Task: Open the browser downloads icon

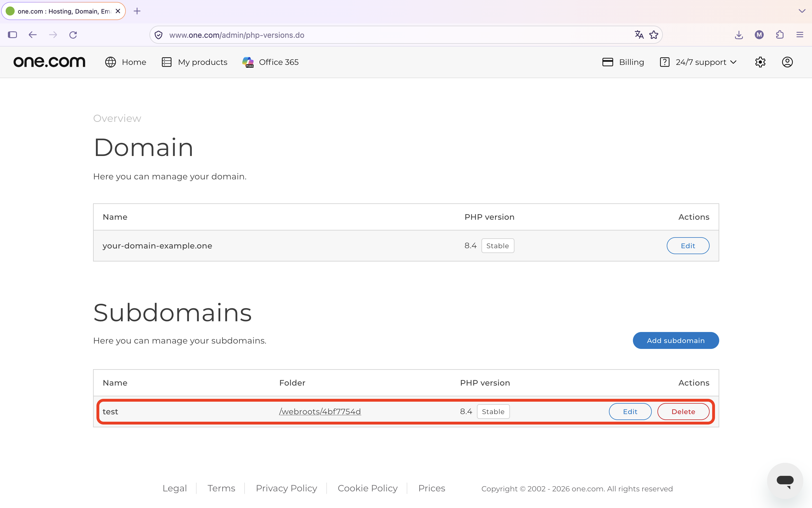Action: [x=739, y=35]
